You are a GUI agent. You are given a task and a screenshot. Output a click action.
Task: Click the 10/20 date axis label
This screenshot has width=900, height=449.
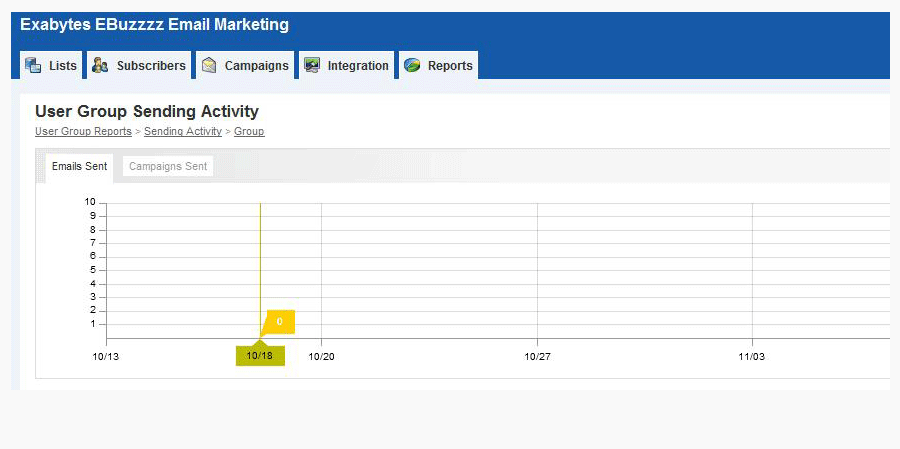click(321, 356)
